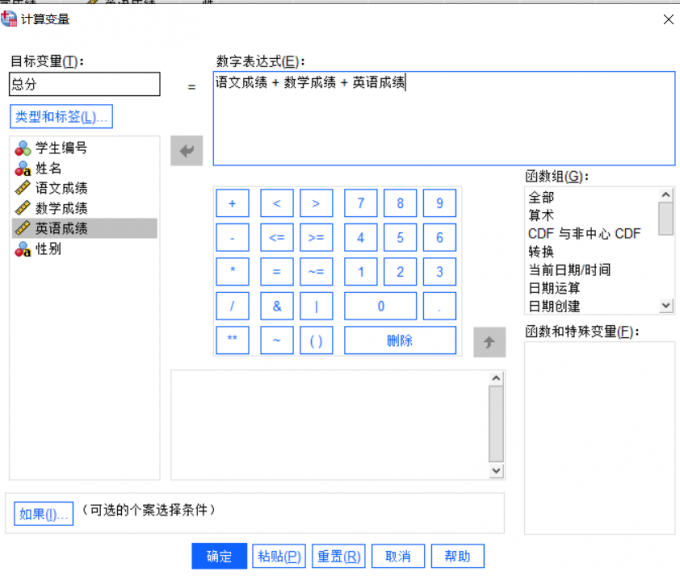Click the exponent ** key
The width and height of the screenshot is (680, 576).
[232, 340]
